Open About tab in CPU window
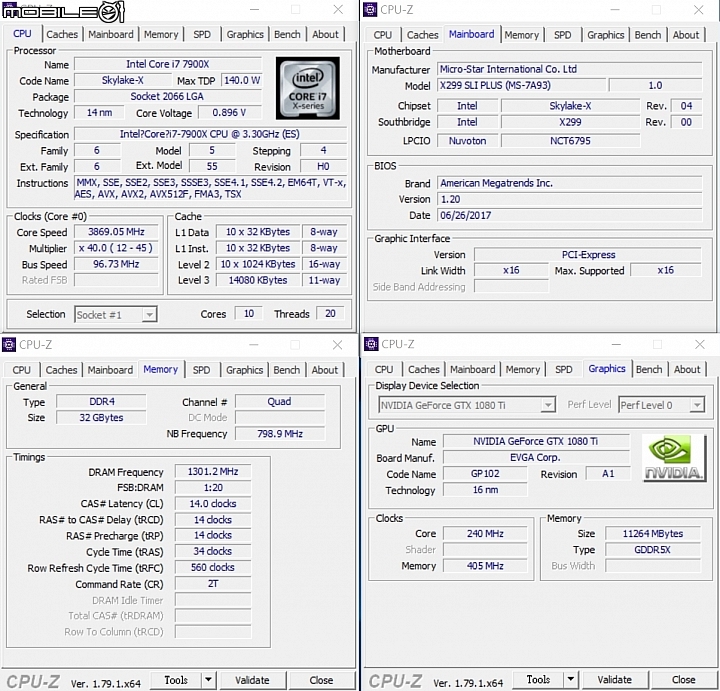Viewport: 720px width, 691px height. 325,34
